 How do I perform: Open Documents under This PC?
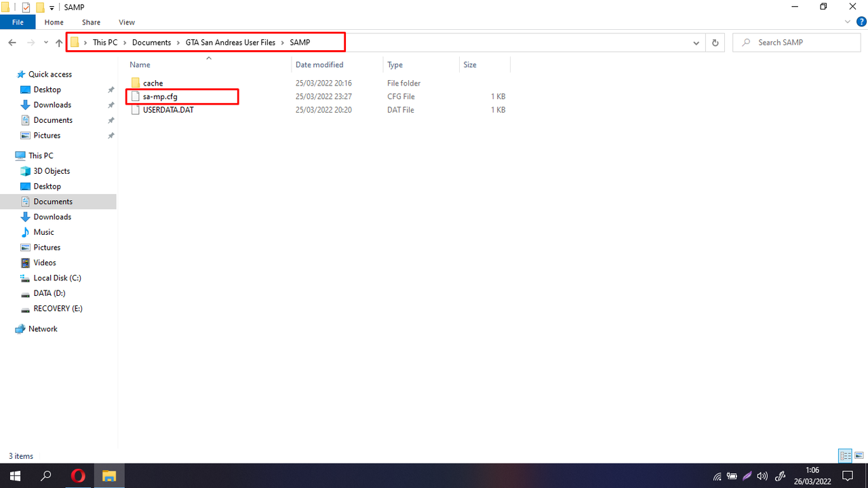coord(53,202)
